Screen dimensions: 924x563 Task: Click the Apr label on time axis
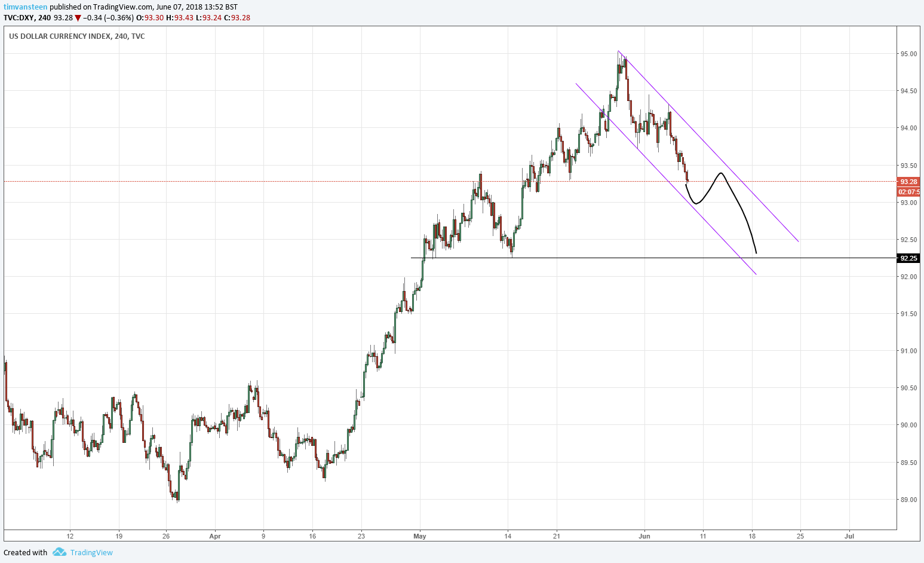[x=215, y=536]
